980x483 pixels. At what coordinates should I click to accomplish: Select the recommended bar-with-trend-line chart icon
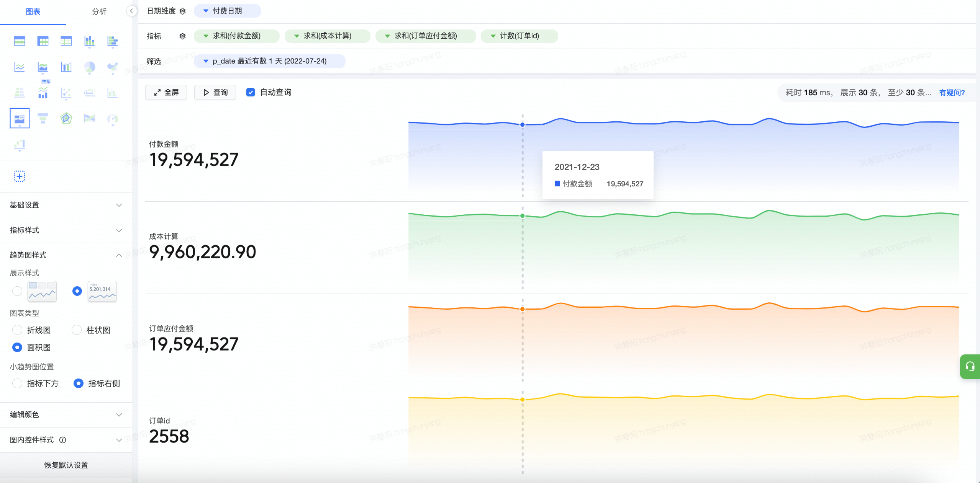[x=43, y=93]
